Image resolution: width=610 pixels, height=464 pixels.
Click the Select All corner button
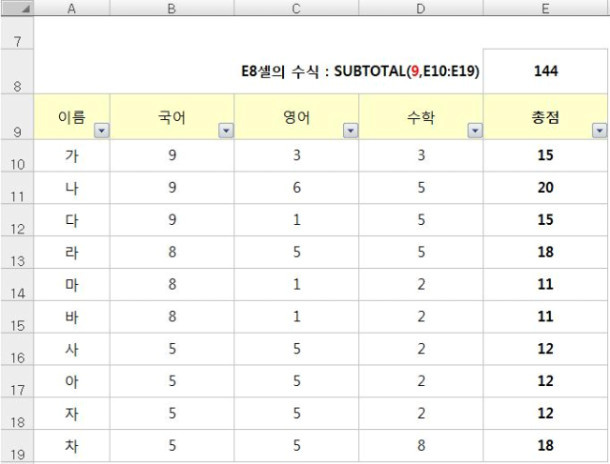17,8
